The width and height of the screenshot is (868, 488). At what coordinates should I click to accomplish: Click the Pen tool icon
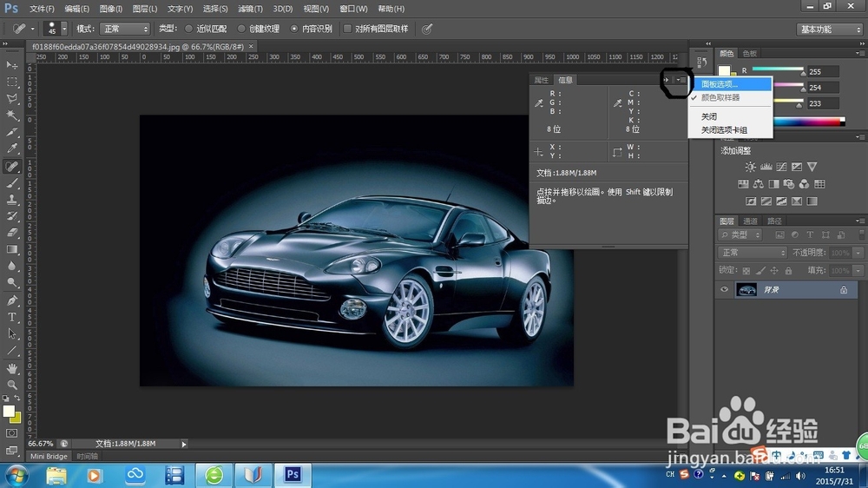pos(12,300)
